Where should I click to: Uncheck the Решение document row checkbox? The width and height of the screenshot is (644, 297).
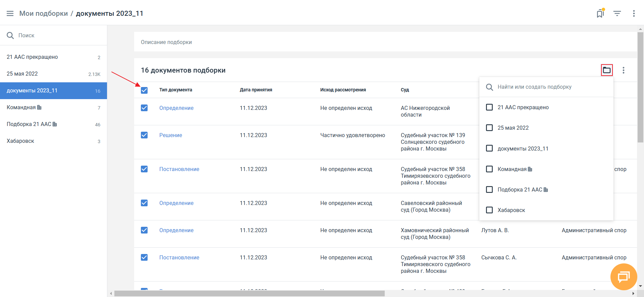(x=144, y=135)
